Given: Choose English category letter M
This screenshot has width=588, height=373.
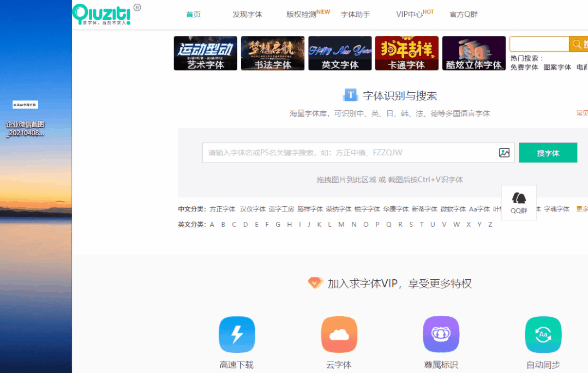Looking at the screenshot, I should click(x=341, y=225).
